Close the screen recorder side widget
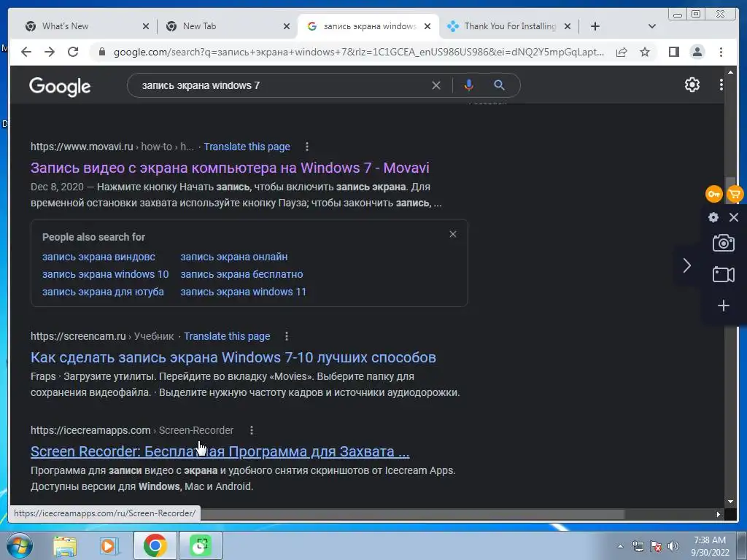Image resolution: width=747 pixels, height=560 pixels. click(734, 217)
